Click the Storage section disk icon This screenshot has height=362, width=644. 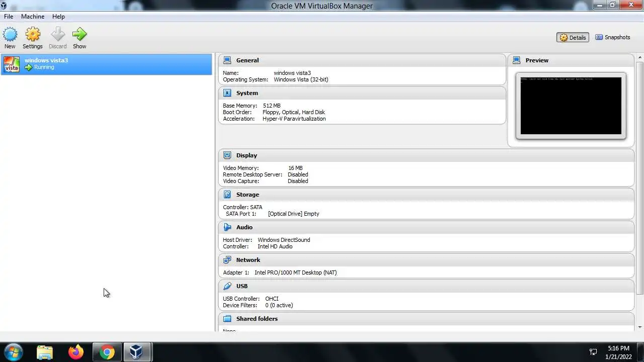tap(227, 195)
